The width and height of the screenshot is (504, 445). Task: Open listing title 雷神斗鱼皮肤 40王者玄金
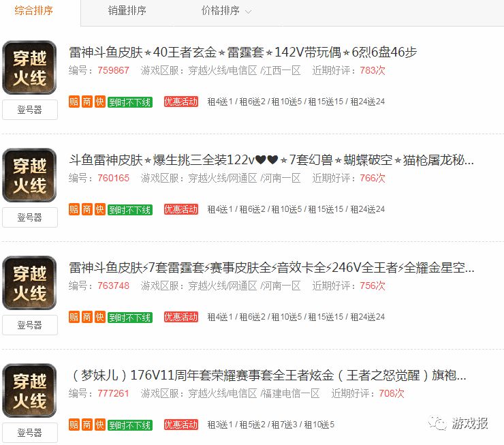click(243, 52)
